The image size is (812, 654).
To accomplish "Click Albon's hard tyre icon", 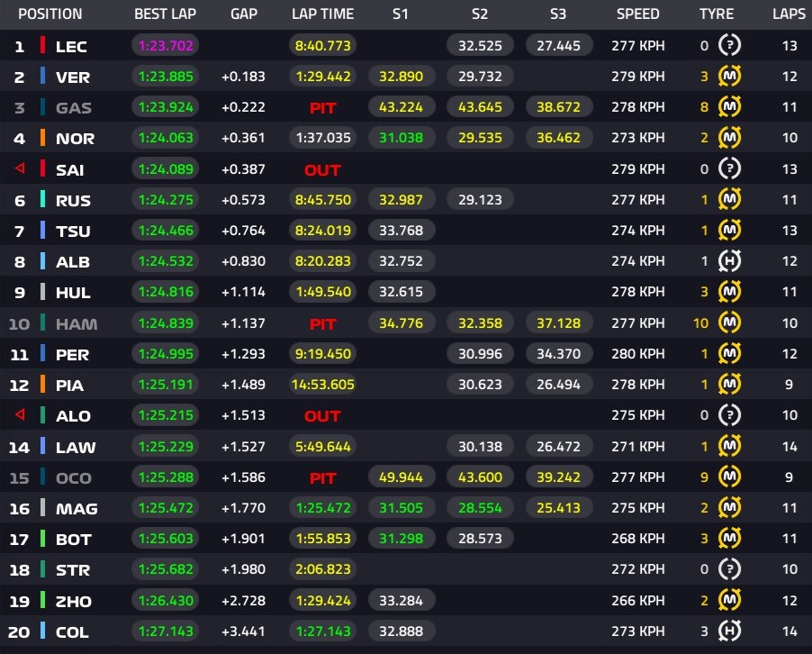I will point(729,261).
